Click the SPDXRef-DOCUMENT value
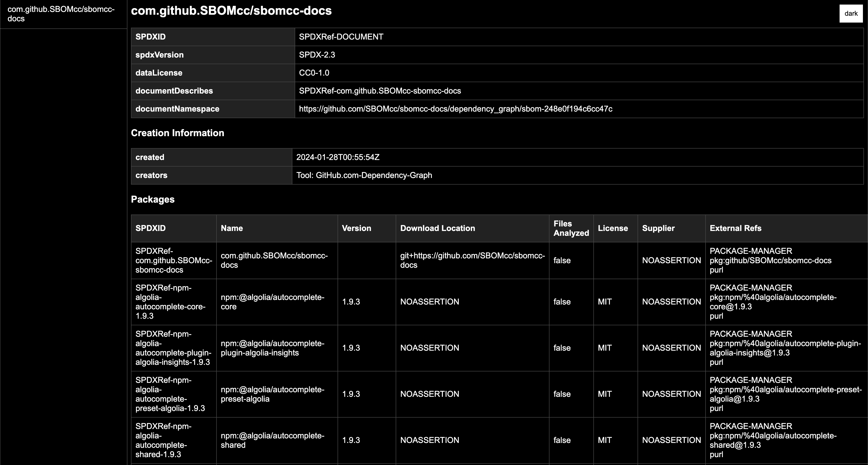This screenshot has height=465, width=868. [x=341, y=37]
